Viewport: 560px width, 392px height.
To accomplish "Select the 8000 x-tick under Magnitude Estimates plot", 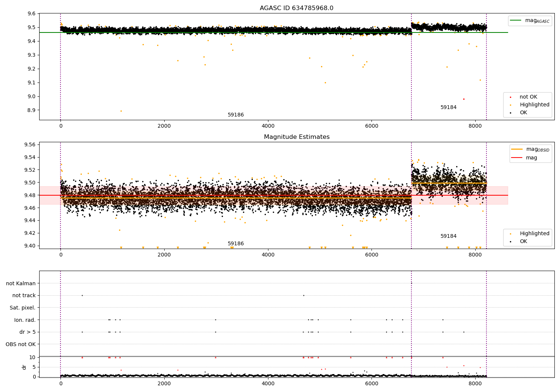I will coord(475,255).
